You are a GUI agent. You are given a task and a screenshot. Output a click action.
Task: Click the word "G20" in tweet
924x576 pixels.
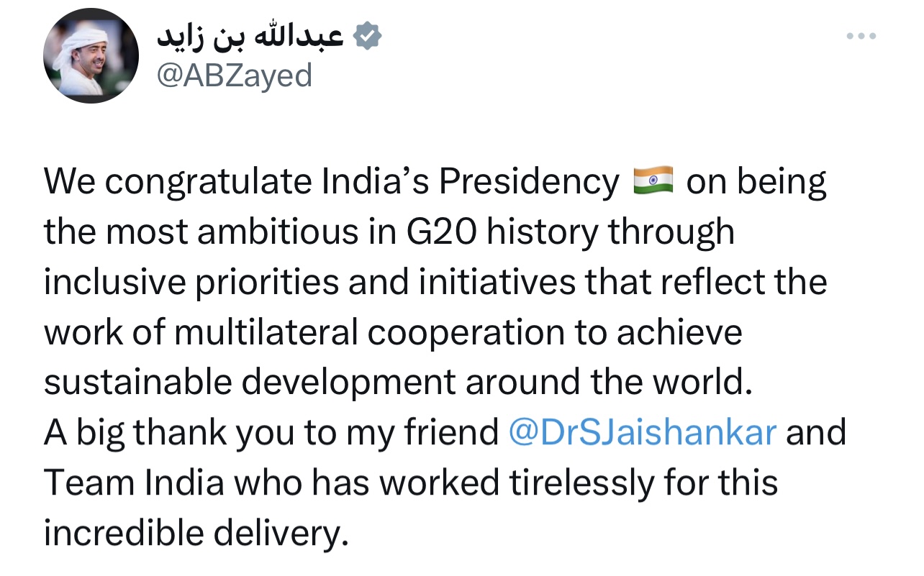(439, 232)
